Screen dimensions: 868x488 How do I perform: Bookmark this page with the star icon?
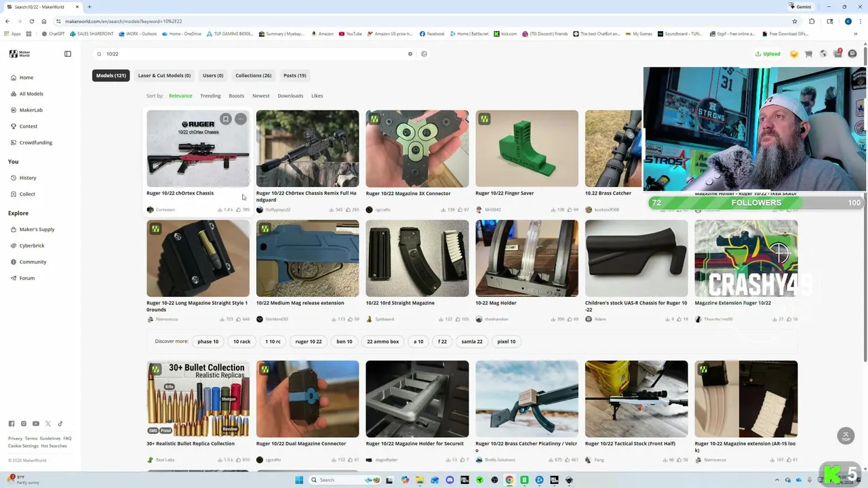795,21
